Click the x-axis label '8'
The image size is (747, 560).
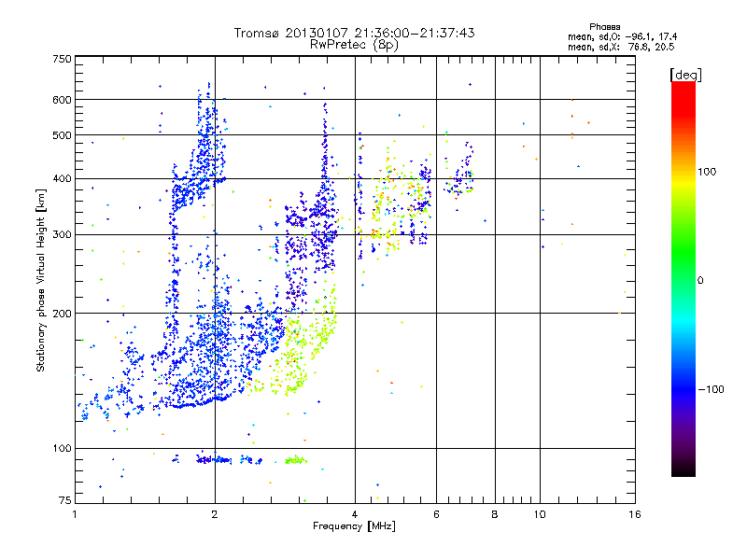[495, 514]
